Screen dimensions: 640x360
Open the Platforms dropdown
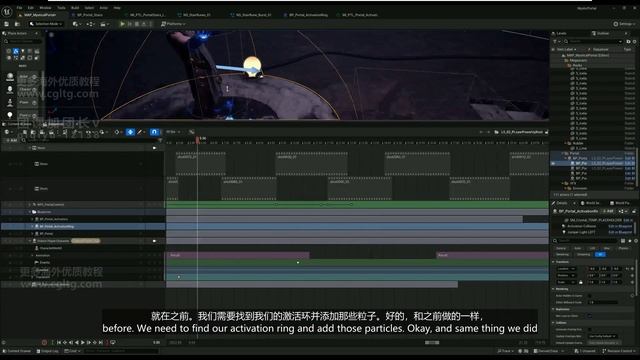173,24
